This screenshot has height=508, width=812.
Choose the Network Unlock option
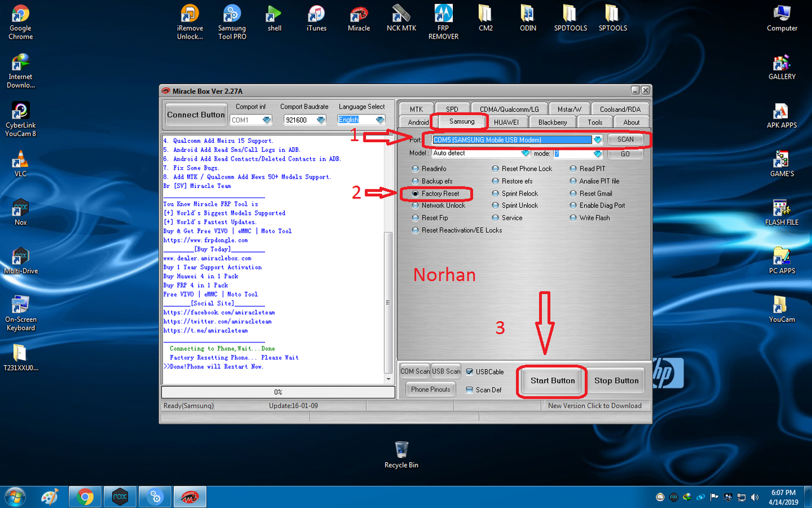(439, 206)
